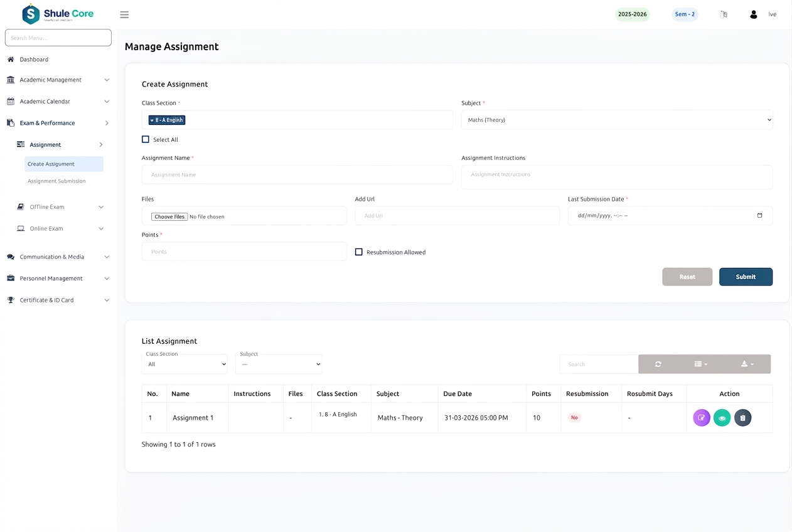The image size is (792, 532).
Task: Click the Choose Files button
Action: pos(169,216)
